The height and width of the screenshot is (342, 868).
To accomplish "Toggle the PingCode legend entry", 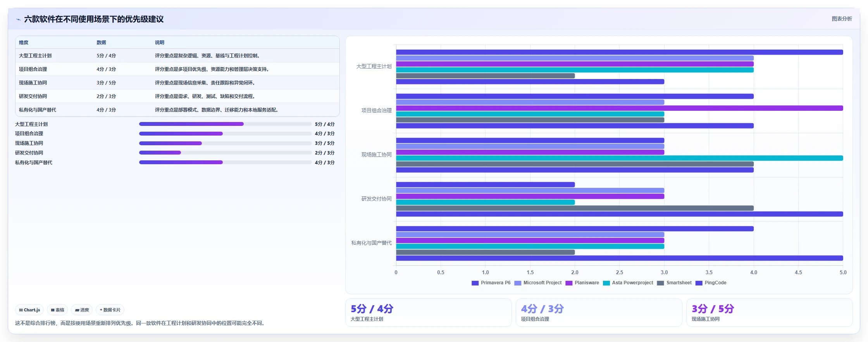I will (711, 283).
